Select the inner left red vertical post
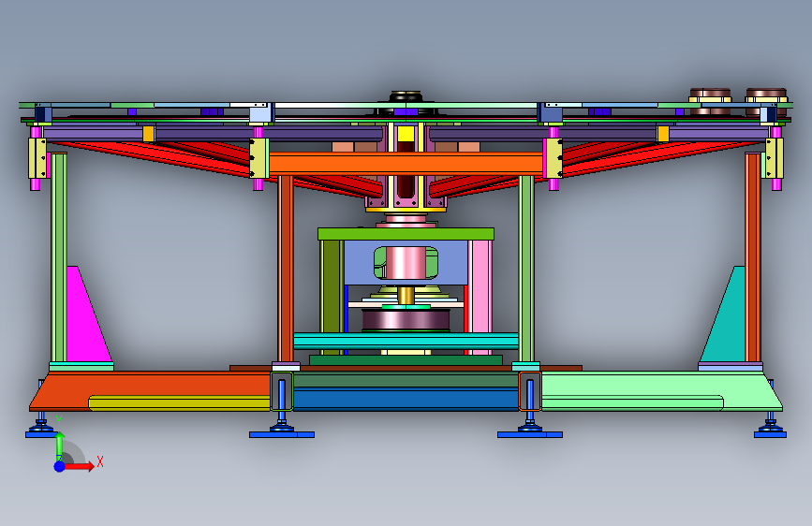 coord(286,269)
